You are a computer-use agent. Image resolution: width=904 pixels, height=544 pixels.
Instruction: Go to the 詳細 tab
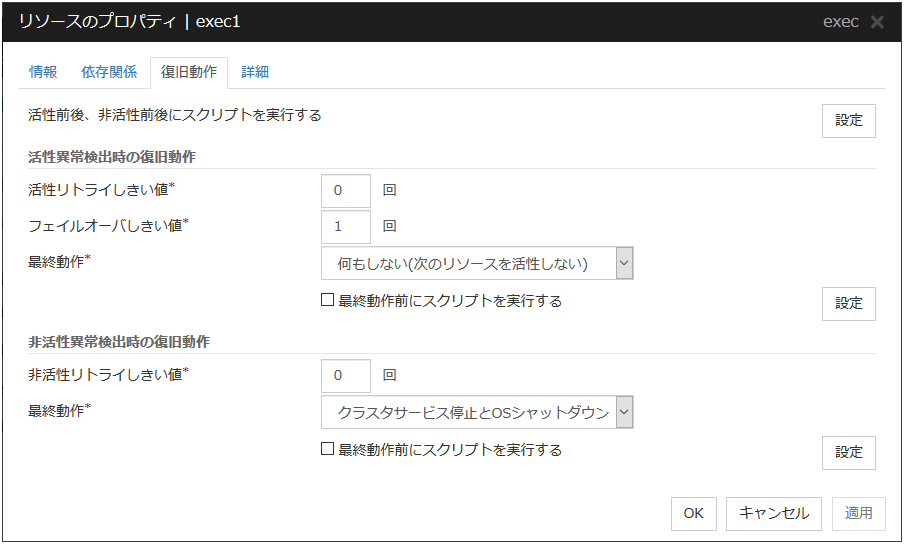pyautogui.click(x=255, y=72)
